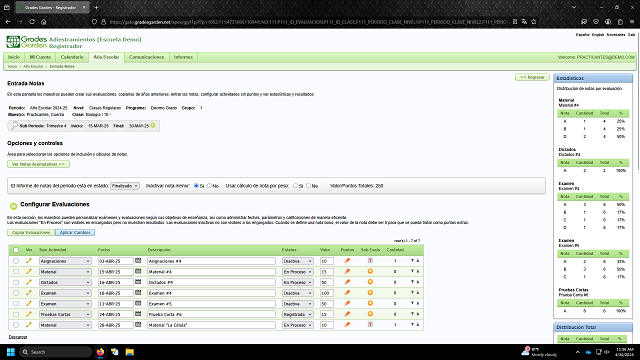Switch to the Calendario tab
The height and width of the screenshot is (360, 640).
72,57
